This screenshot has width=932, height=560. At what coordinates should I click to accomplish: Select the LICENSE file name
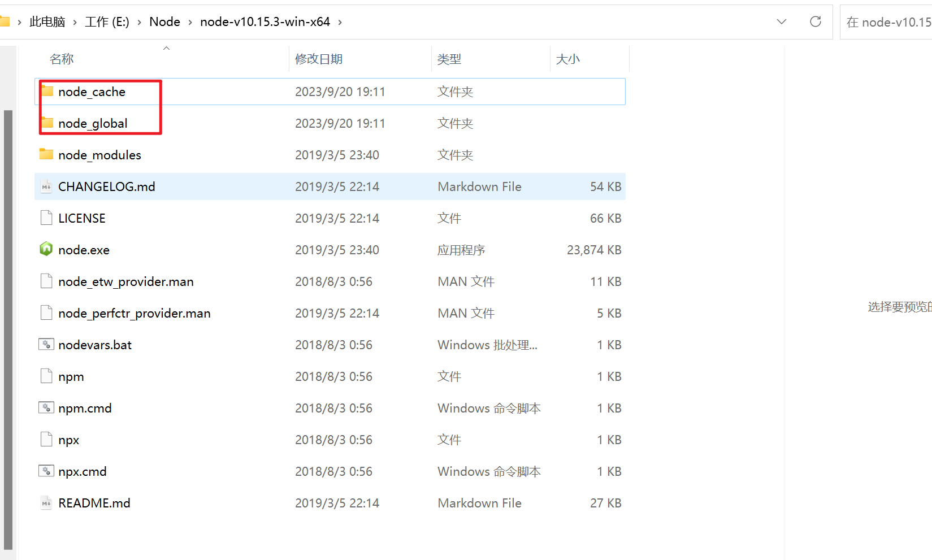pos(82,218)
